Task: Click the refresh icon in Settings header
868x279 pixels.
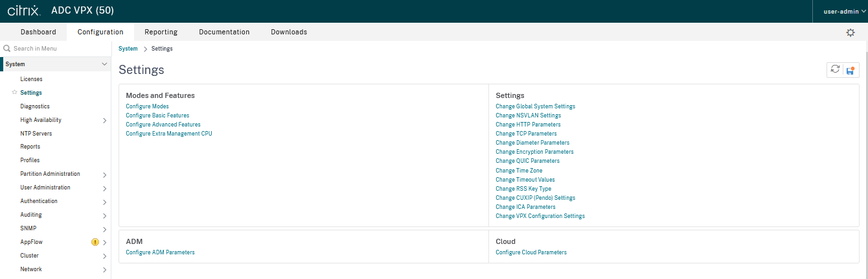Action: pos(835,70)
